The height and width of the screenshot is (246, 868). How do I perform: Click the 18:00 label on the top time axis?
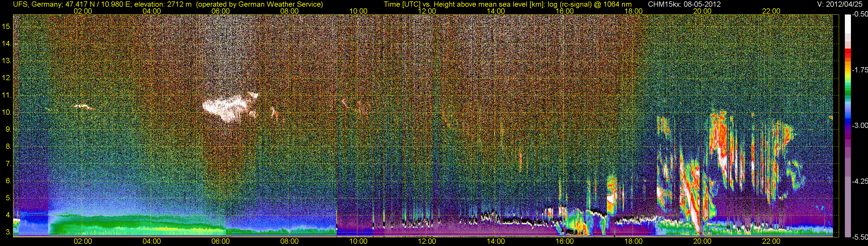(x=633, y=11)
